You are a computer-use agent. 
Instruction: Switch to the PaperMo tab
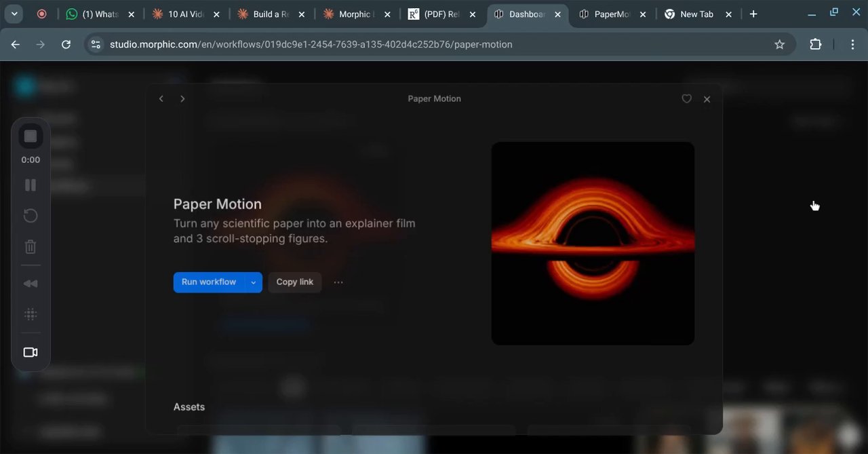click(611, 14)
